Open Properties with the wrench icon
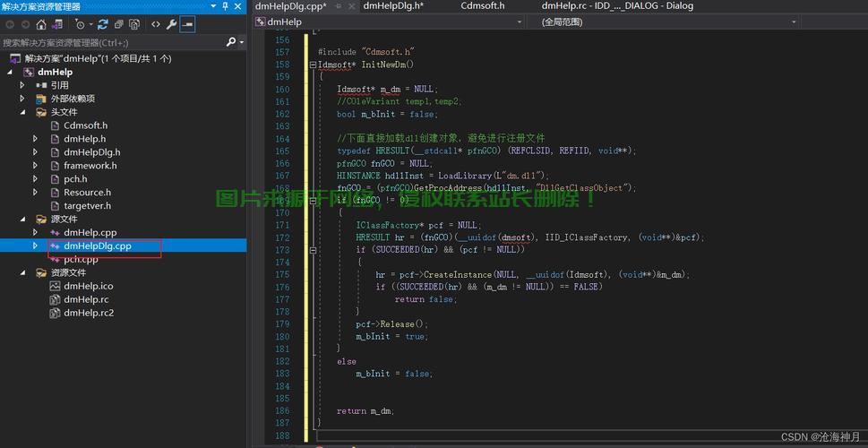 [x=171, y=24]
